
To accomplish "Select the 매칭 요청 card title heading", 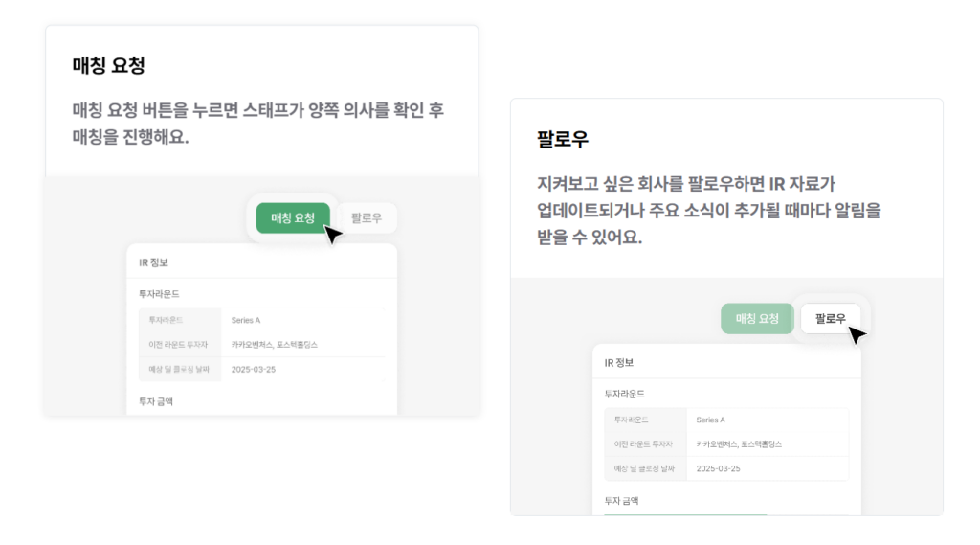I will (108, 66).
